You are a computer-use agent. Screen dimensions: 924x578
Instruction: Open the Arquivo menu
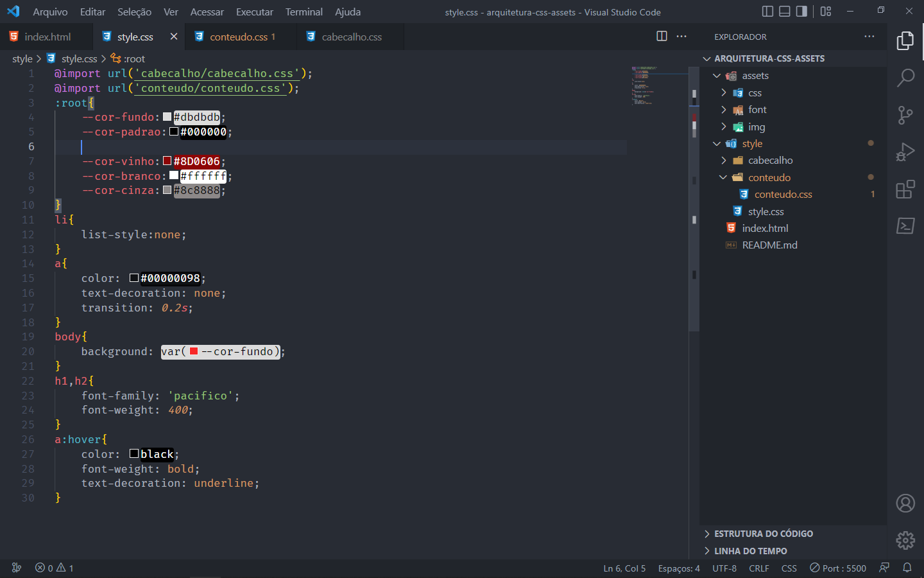tap(50, 12)
